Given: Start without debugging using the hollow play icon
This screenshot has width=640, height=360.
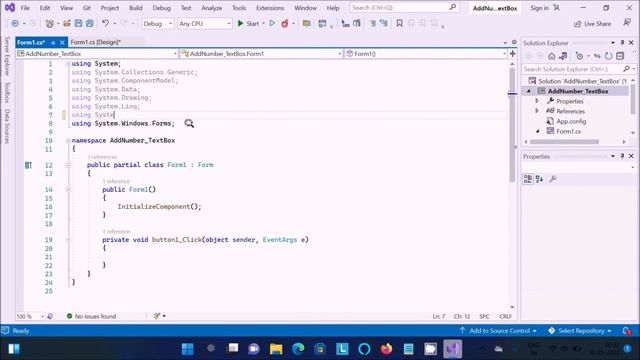Looking at the screenshot, I should pos(272,24).
